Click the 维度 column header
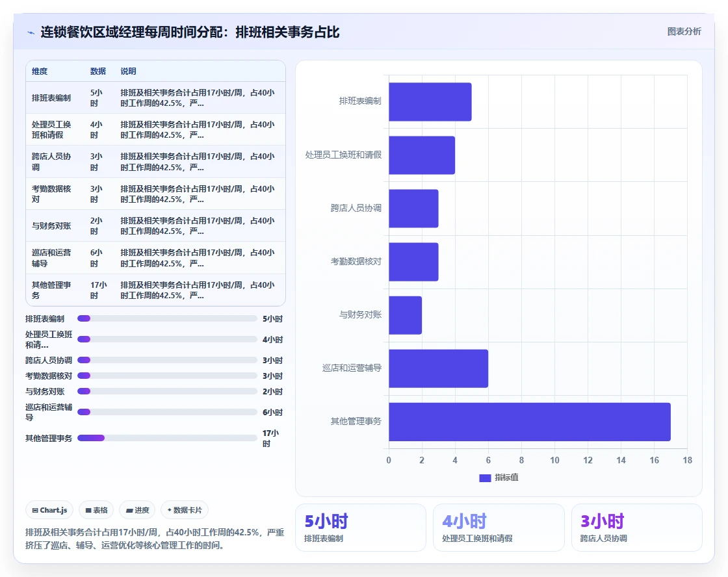 (40, 71)
